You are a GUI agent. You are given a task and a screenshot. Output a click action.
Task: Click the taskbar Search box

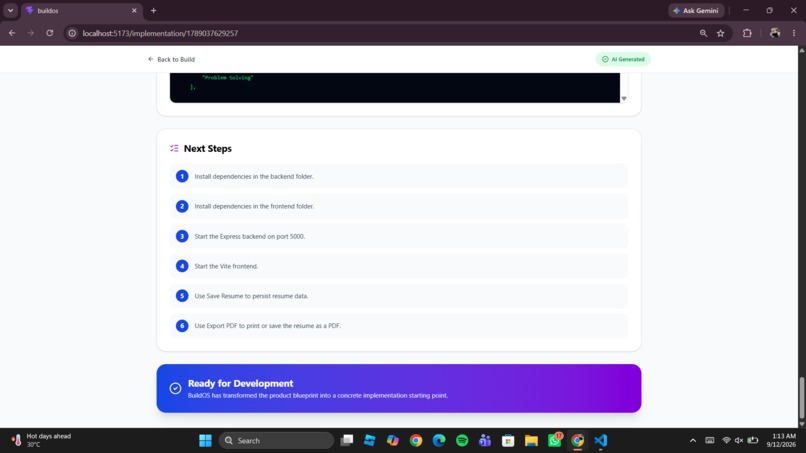pyautogui.click(x=277, y=441)
